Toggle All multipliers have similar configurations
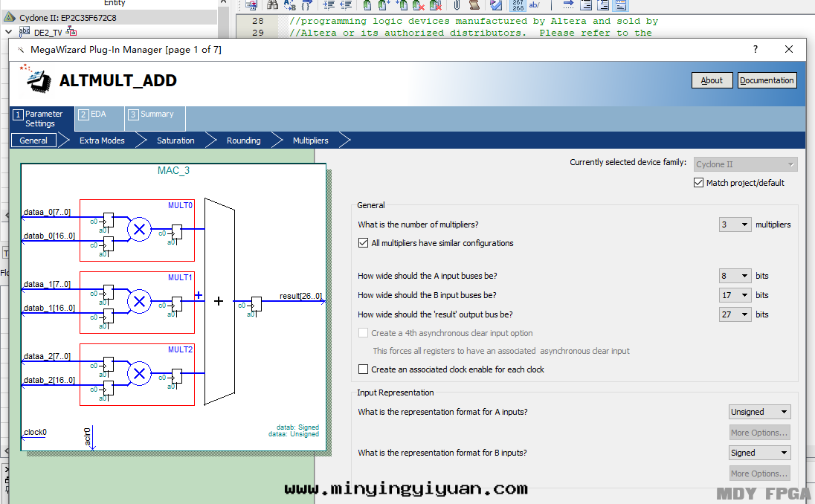This screenshot has width=815, height=504. tap(364, 243)
